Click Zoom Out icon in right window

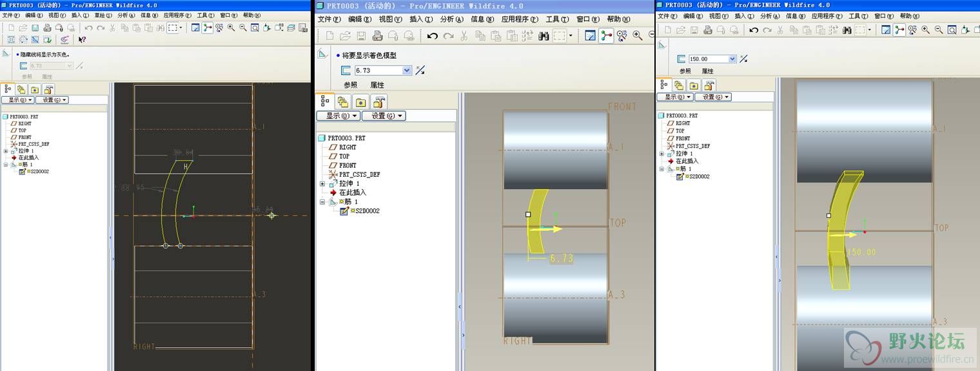coord(939,30)
